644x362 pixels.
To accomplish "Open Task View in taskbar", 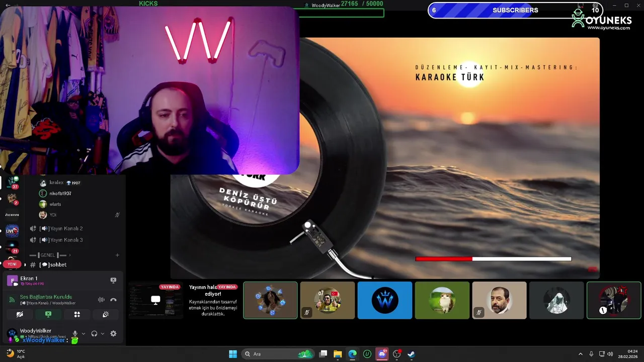I will pyautogui.click(x=324, y=354).
